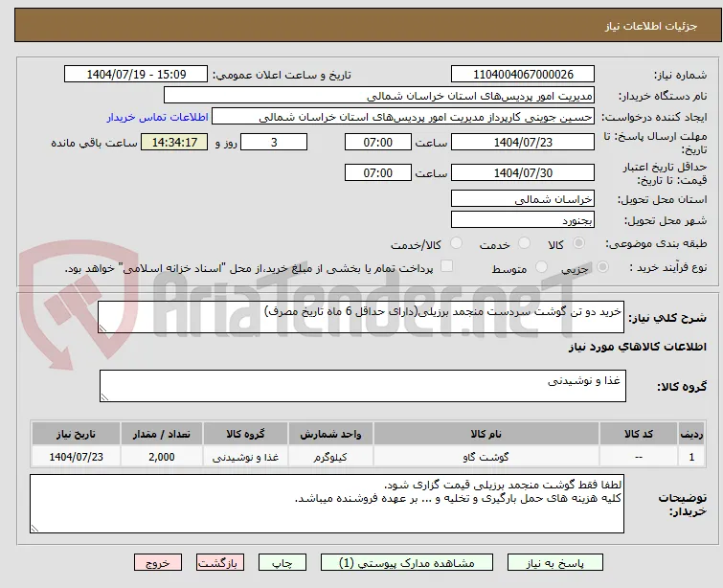
Task: Click the remaining days field showing 3
Action: [274, 142]
